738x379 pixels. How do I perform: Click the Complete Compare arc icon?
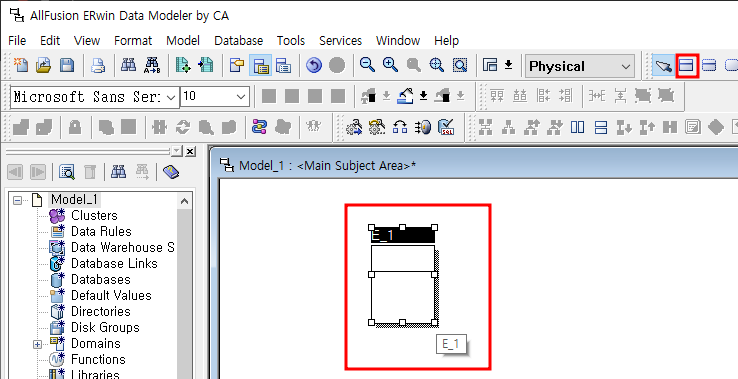coord(400,127)
